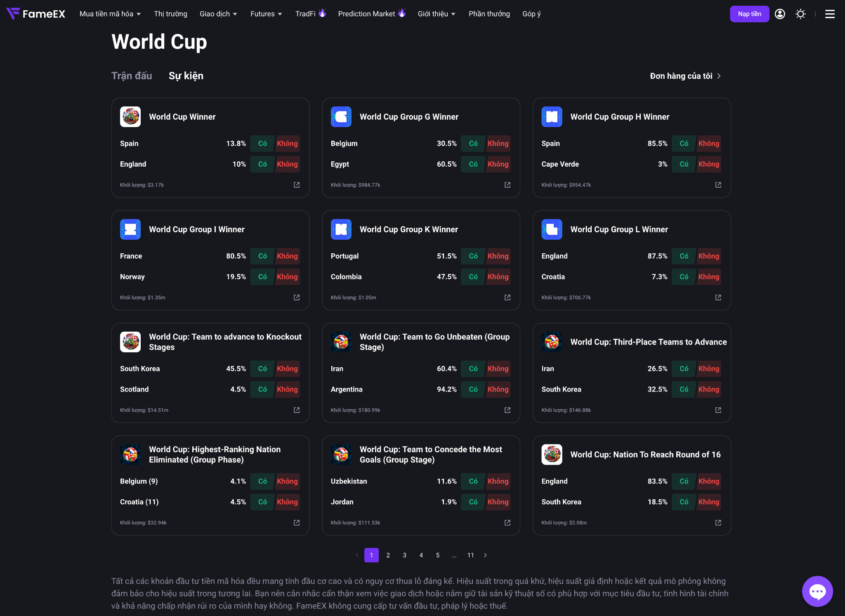Viewport: 845px width, 616px height.
Task: Select Không for Egypt in Group G Winner
Action: point(498,164)
